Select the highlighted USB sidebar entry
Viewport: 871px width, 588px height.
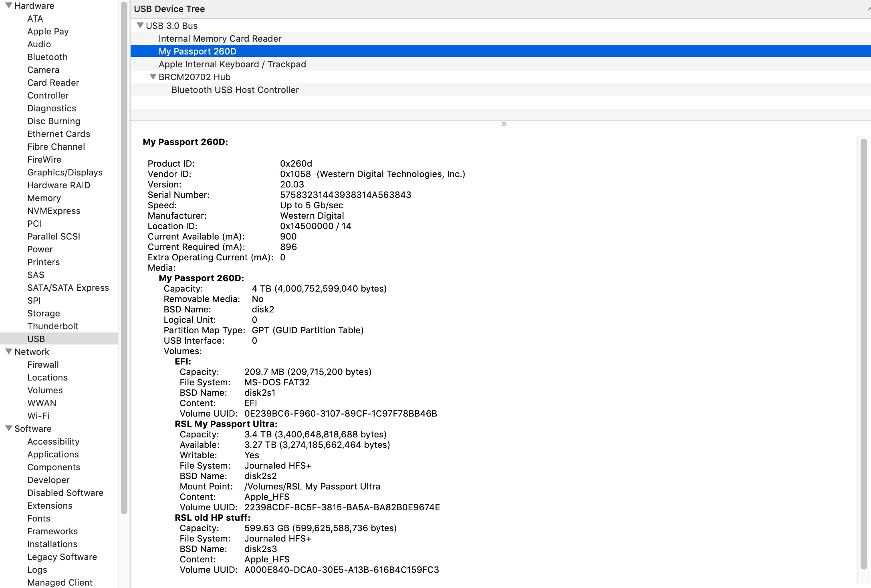(59, 339)
